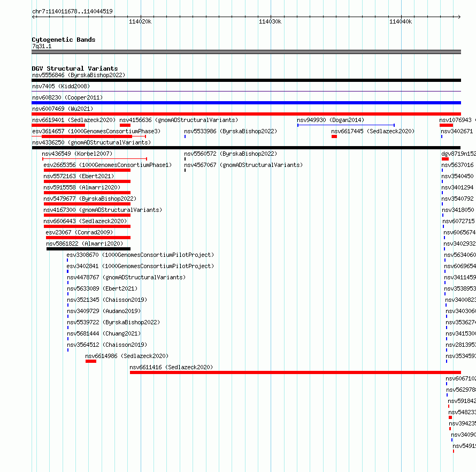Click the blue nsv608230 Cooper2011 bar

tap(246, 103)
